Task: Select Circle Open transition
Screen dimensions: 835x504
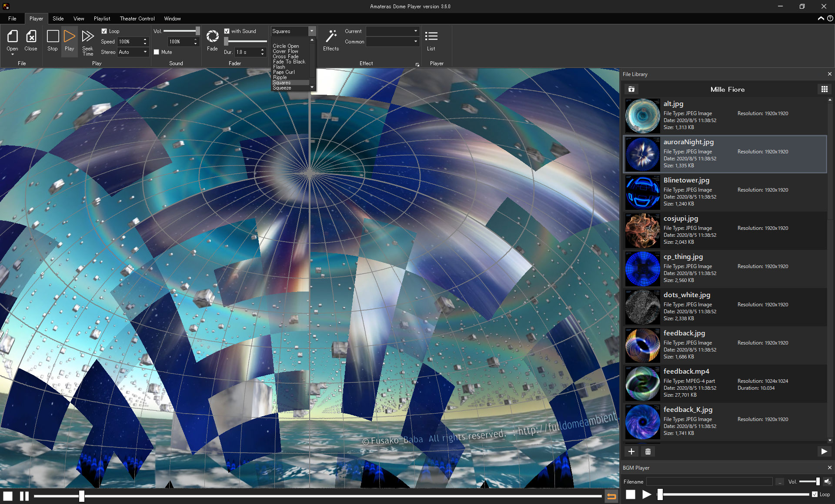Action: tap(286, 46)
